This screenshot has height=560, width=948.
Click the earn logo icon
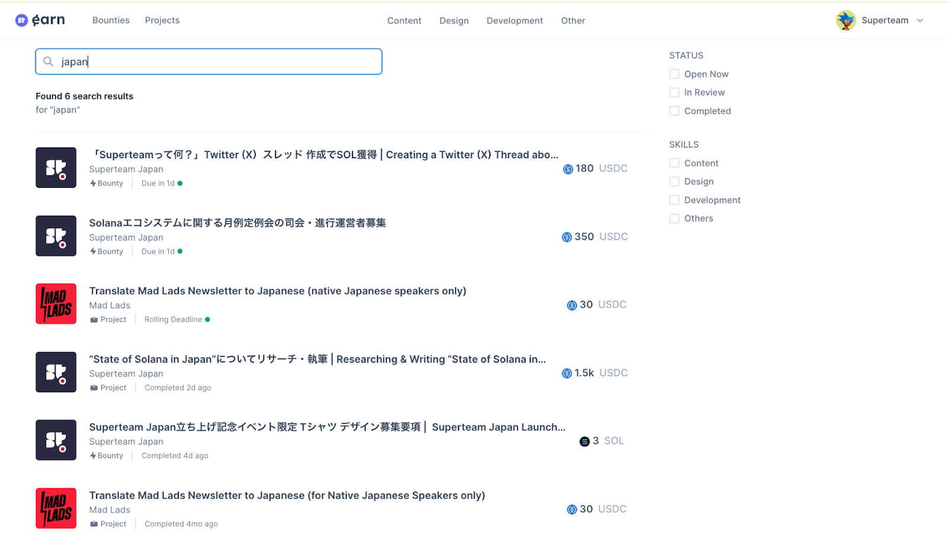(21, 20)
